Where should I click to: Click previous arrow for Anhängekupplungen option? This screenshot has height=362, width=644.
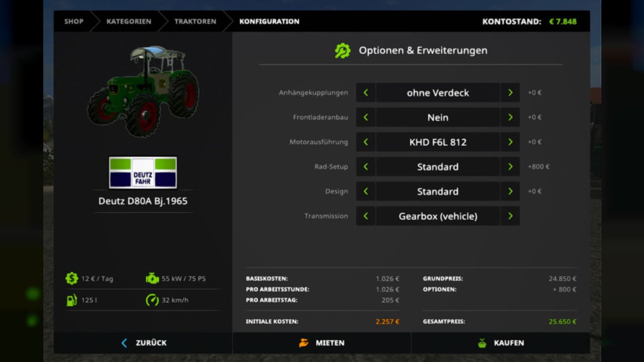[x=366, y=93]
